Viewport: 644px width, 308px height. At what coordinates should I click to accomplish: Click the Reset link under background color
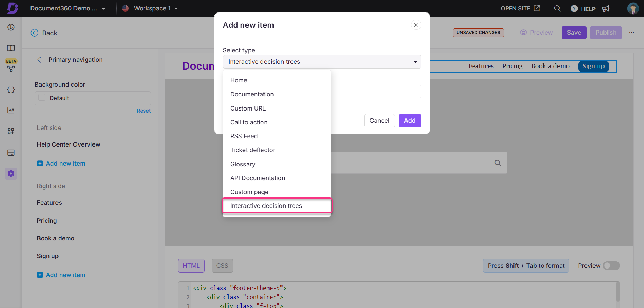pos(143,111)
